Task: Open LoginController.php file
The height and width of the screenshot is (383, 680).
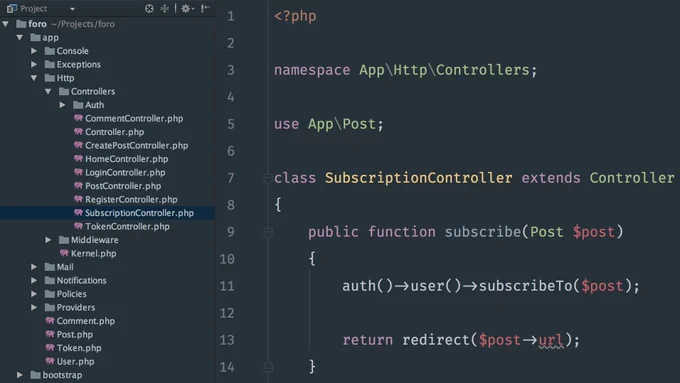Action: coord(125,172)
